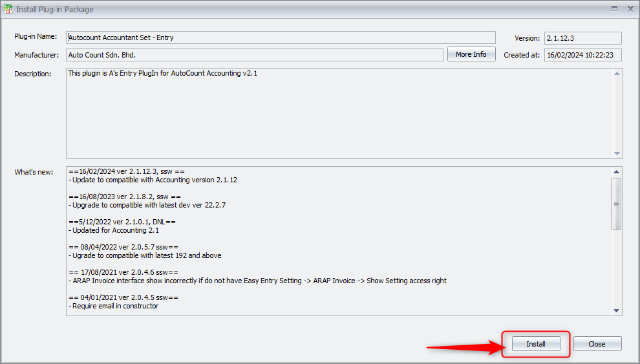Click the AutoCount app icon in title bar
This screenshot has height=364, width=640.
[8, 9]
